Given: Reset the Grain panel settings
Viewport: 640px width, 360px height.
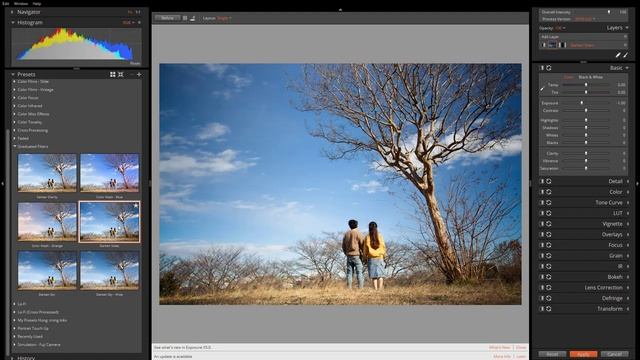Looking at the screenshot, I should coord(549,256).
